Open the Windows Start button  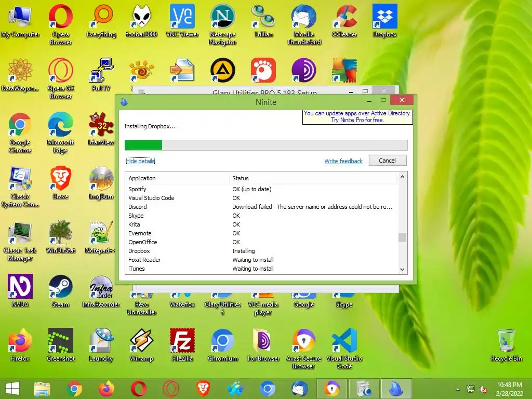tap(12, 389)
